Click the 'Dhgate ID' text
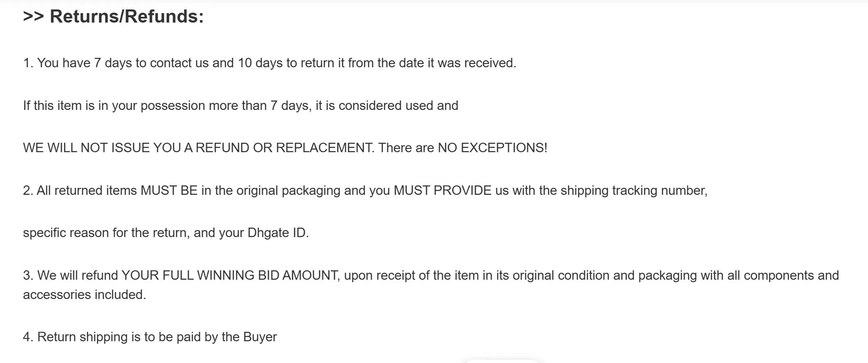The height and width of the screenshot is (363, 868). (x=278, y=233)
